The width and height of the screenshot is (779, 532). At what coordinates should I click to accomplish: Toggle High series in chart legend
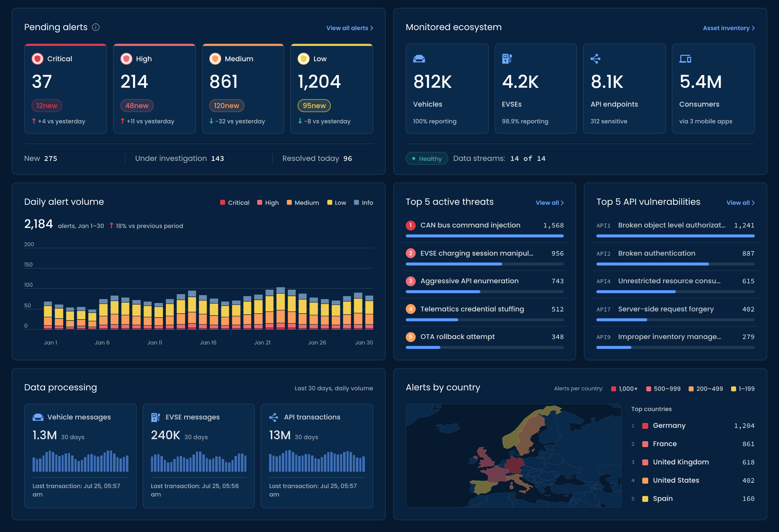point(268,203)
